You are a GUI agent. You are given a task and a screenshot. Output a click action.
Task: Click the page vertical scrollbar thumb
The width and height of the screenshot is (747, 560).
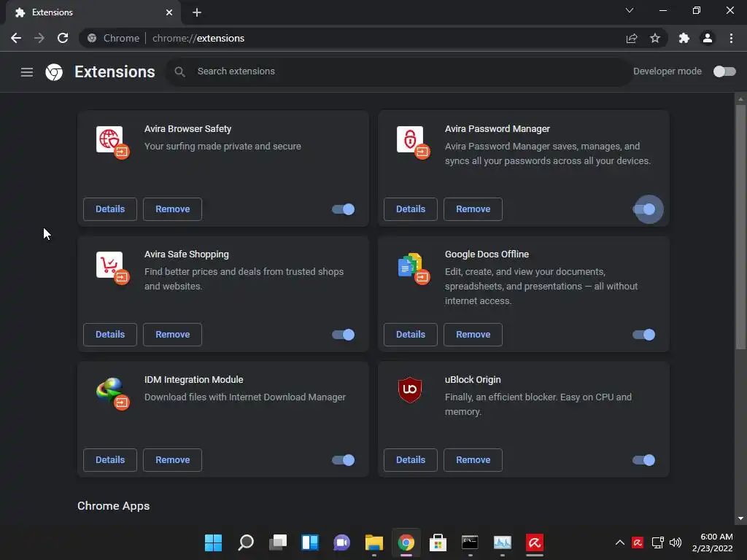pyautogui.click(x=740, y=227)
